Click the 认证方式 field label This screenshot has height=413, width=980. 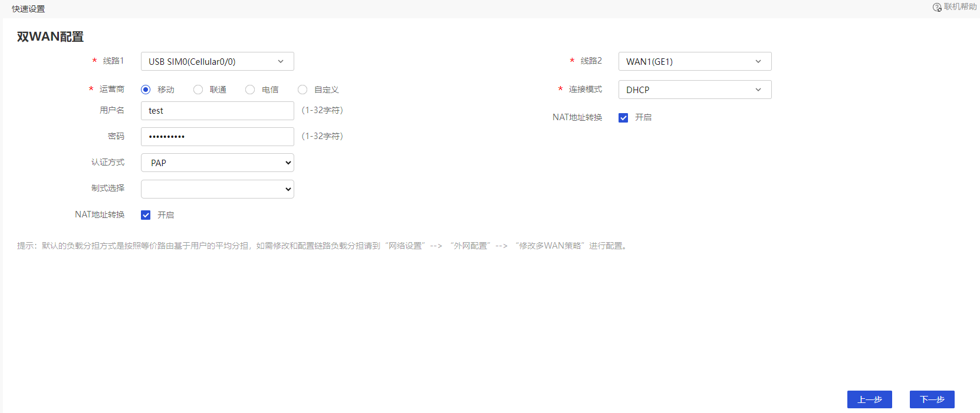click(108, 162)
